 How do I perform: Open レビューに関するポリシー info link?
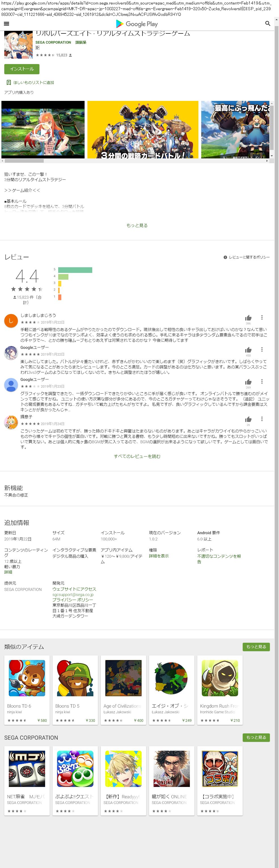[247, 257]
